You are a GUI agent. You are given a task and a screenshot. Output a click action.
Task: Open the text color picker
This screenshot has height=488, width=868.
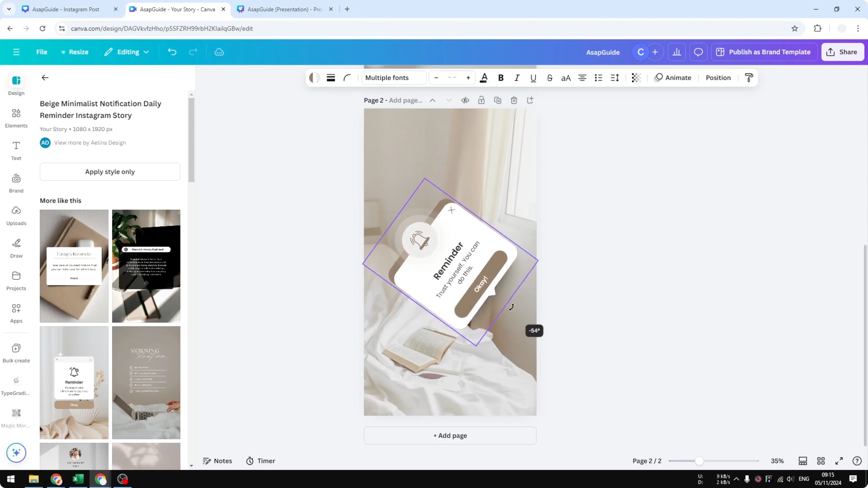pos(484,78)
